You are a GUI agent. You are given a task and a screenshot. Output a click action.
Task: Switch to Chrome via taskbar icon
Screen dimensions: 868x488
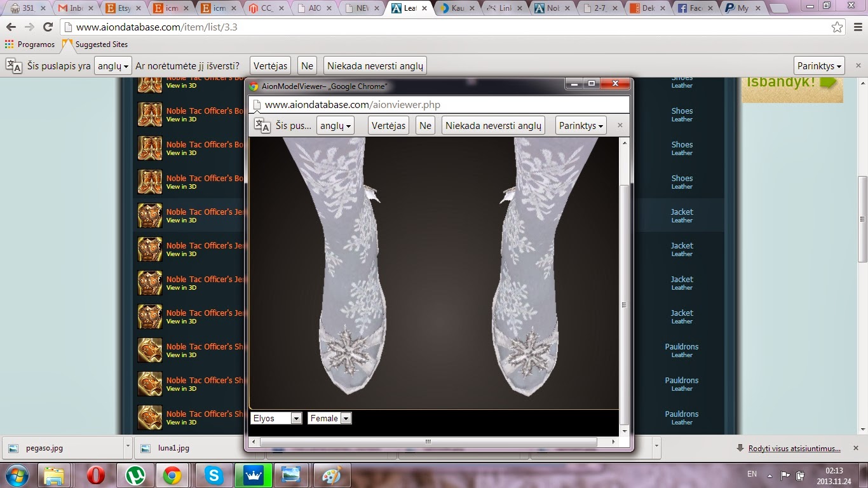click(173, 475)
